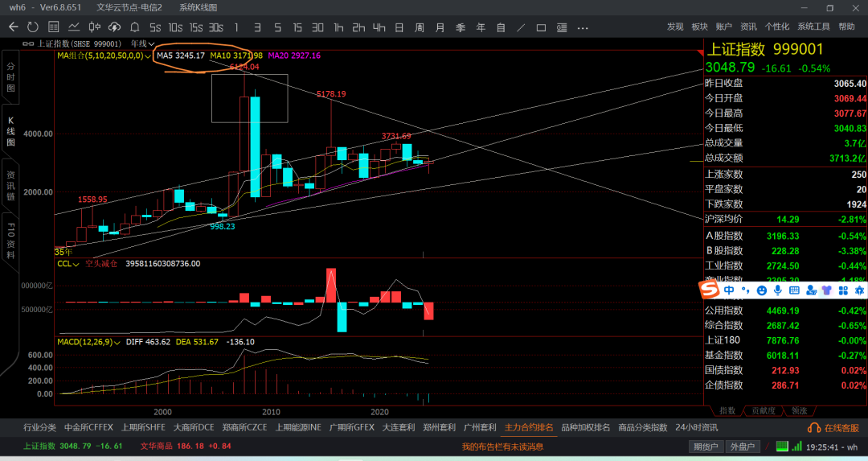The image size is (868, 461).
Task: Click the 外盘户 button
Action: point(743,447)
